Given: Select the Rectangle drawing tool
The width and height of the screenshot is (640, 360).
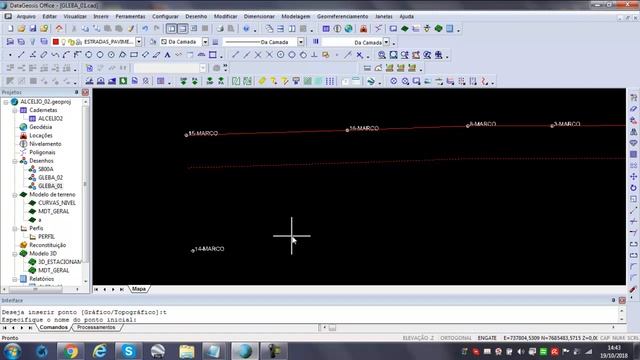Looking at the screenshot, I should coord(134,55).
